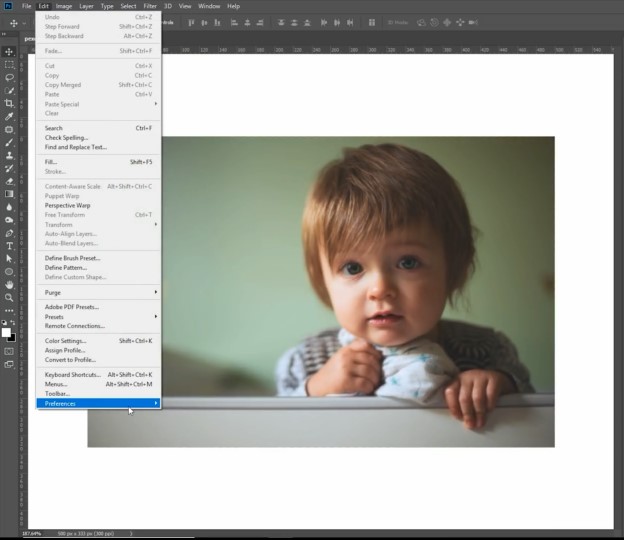This screenshot has width=624, height=540.
Task: Choose Define Pattern entry
Action: (98, 268)
